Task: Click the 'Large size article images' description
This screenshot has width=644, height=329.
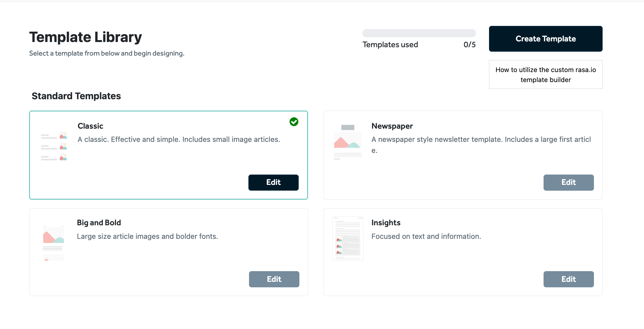Action: [x=147, y=237]
